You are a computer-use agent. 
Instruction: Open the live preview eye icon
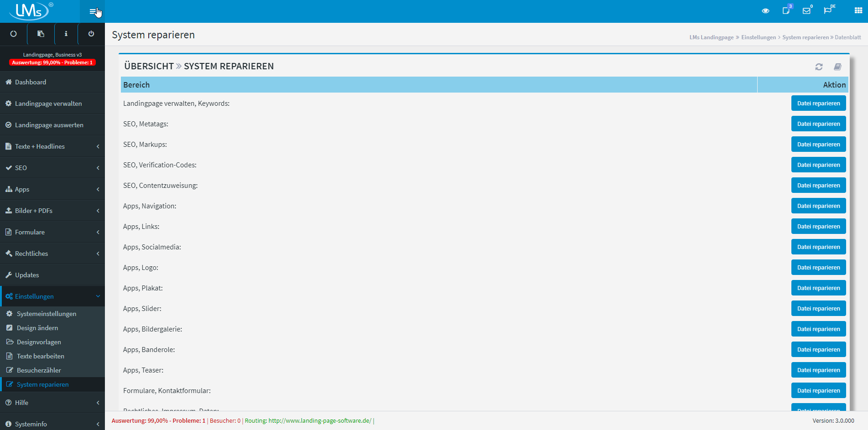tap(765, 10)
